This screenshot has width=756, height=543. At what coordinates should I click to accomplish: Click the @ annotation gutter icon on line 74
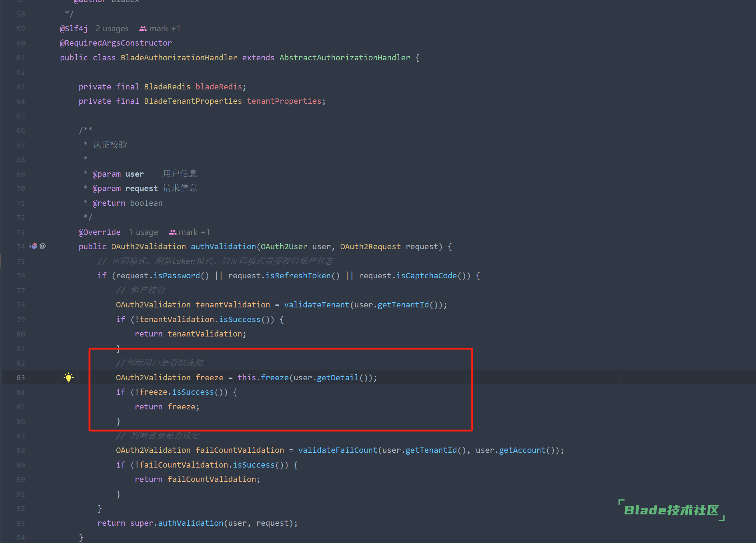[x=42, y=246]
